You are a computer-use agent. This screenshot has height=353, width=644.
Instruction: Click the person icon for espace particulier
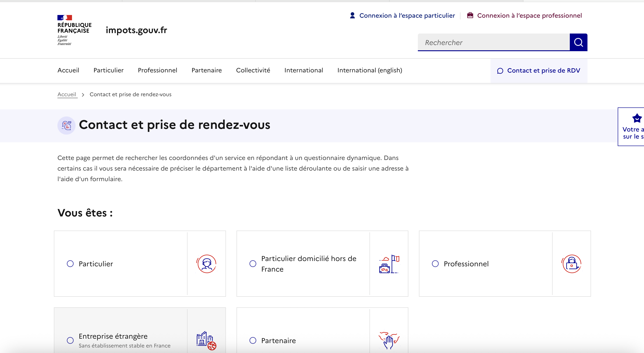[352, 15]
